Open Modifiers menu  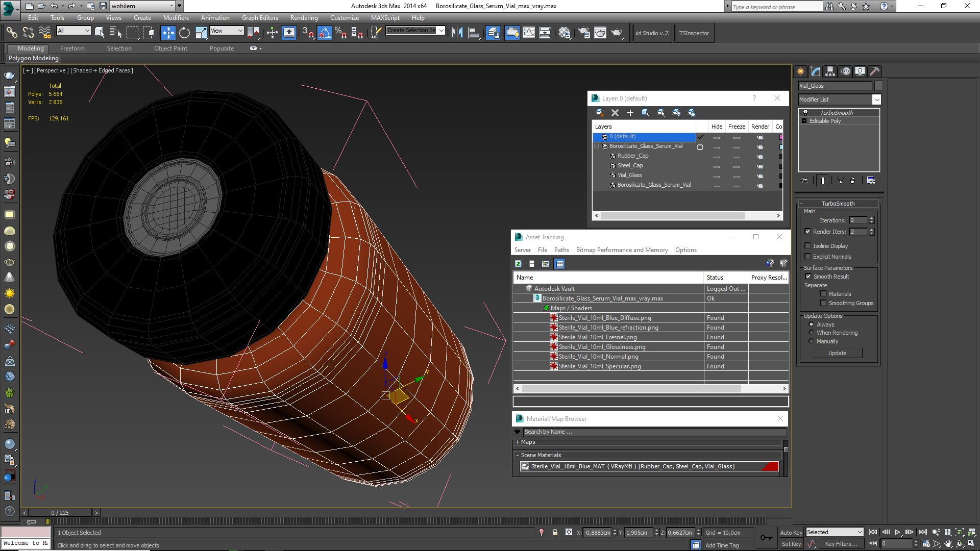pos(176,18)
